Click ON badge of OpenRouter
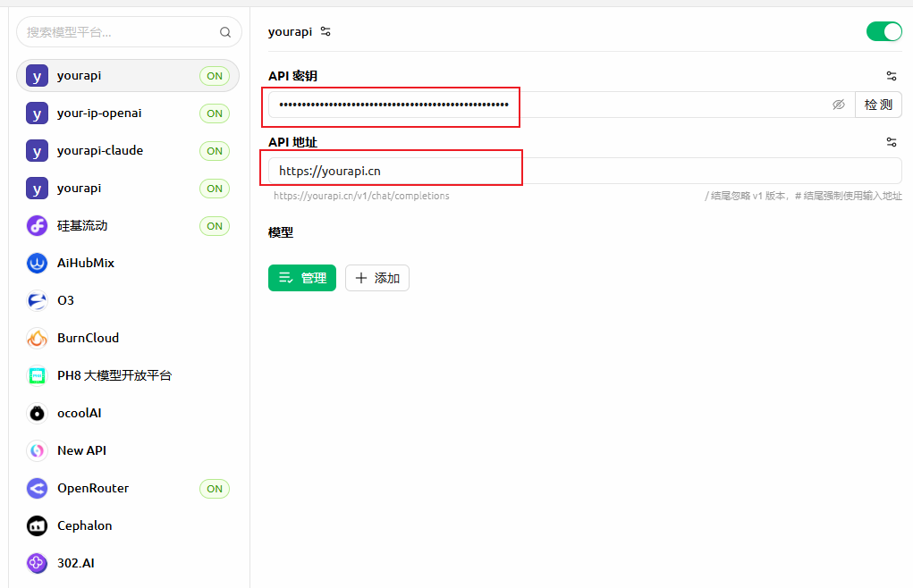The width and height of the screenshot is (913, 588). tap(215, 489)
